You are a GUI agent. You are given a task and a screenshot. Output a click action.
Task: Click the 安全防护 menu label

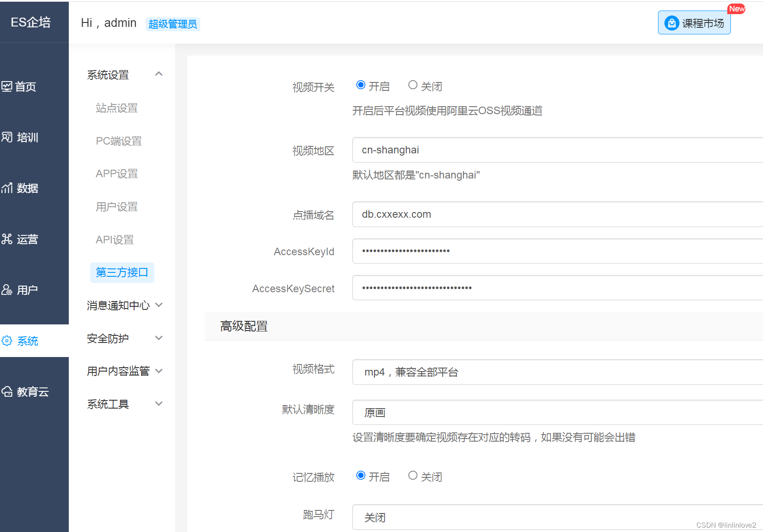(x=108, y=339)
